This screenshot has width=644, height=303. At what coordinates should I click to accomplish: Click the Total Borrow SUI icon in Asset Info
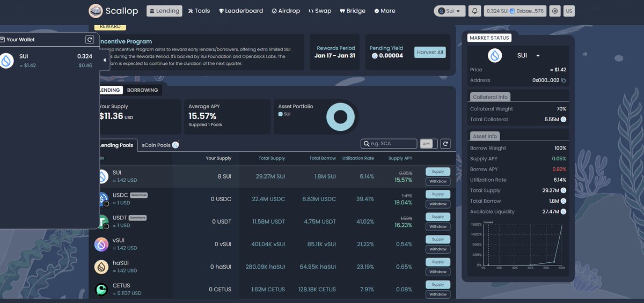click(x=563, y=201)
